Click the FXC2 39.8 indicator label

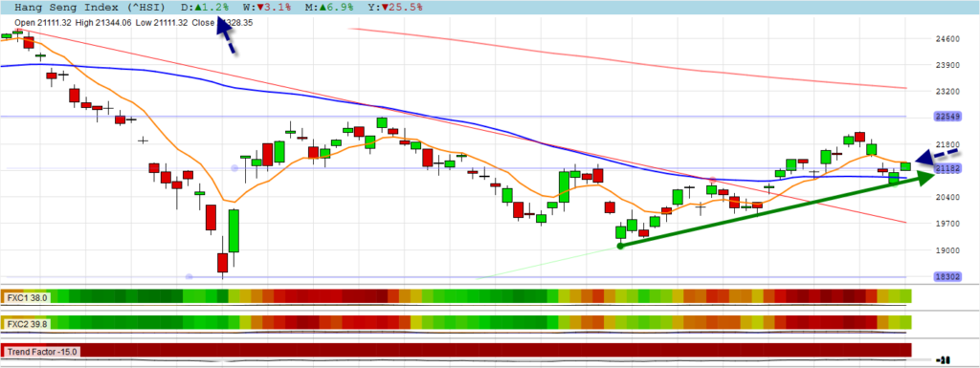pos(27,324)
